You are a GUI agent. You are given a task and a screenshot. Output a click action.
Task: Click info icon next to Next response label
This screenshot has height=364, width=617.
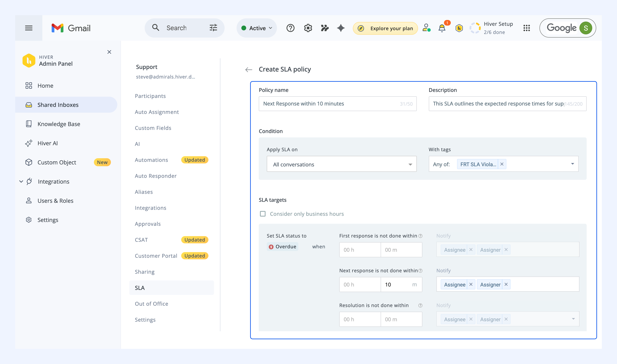(420, 271)
